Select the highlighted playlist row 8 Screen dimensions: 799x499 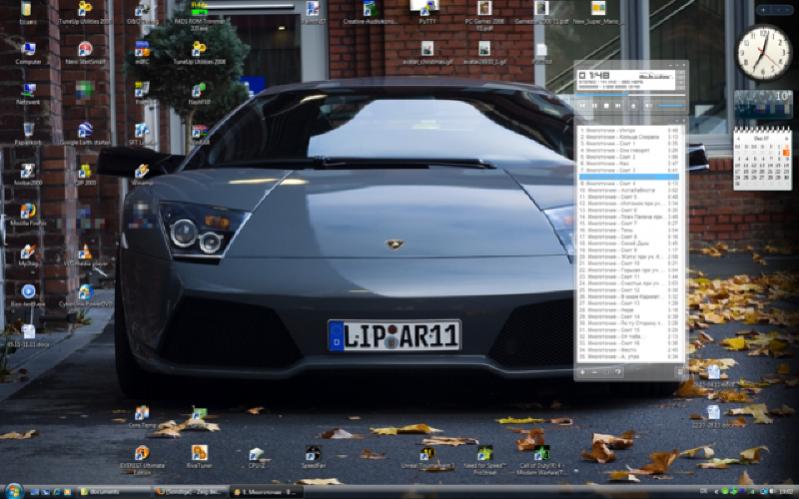point(629,177)
